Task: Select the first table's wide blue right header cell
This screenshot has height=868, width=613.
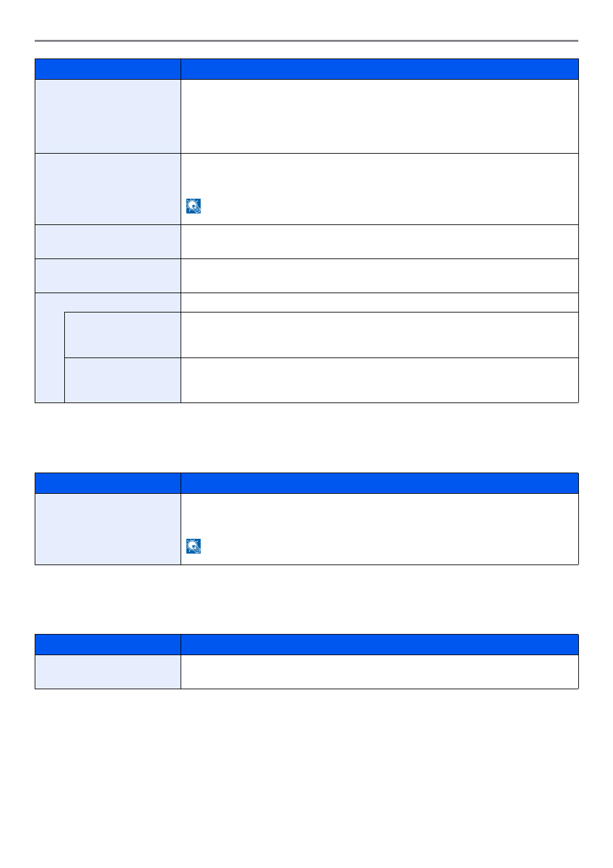Action: pos(380,69)
